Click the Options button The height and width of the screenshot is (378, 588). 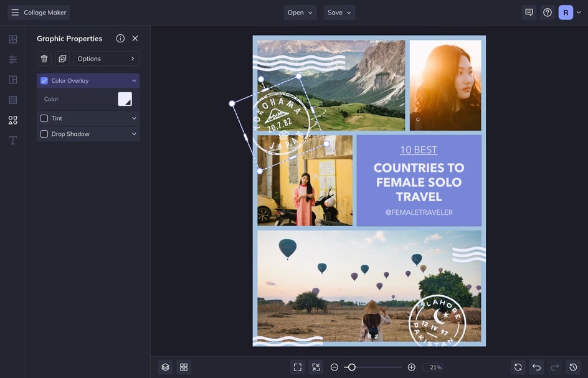click(x=107, y=59)
